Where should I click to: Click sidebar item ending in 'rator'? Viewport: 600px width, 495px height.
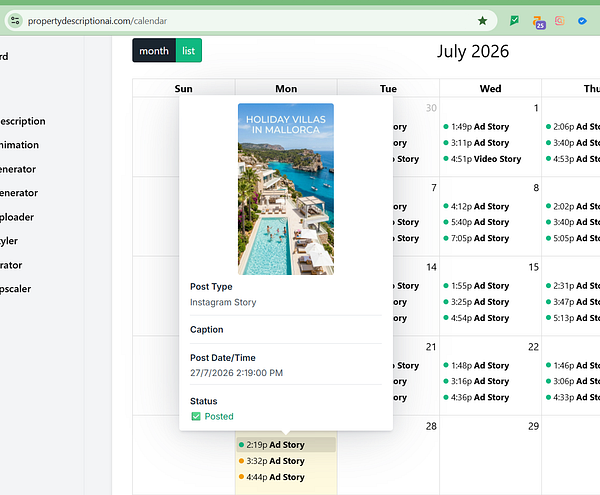(x=11, y=265)
